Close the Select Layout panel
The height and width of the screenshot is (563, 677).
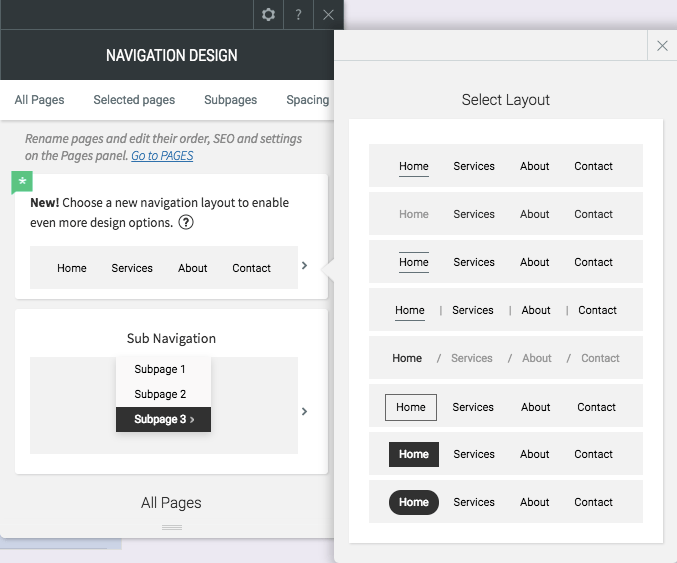[662, 45]
